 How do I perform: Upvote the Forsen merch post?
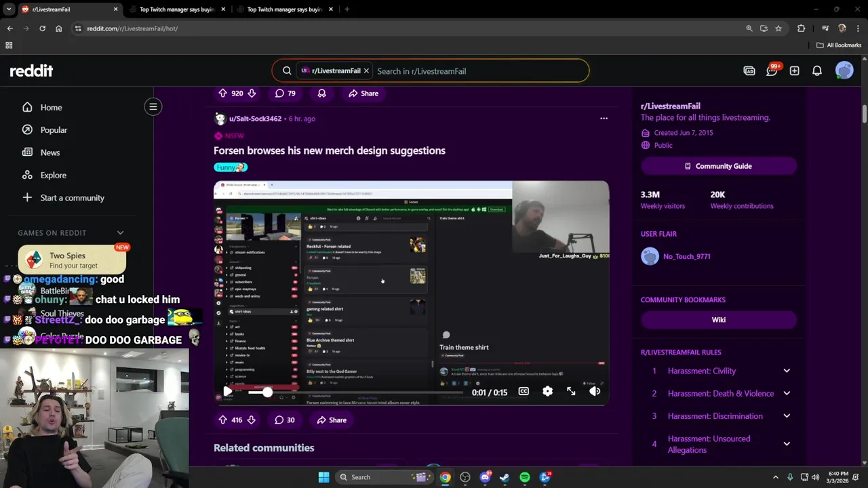click(222, 420)
